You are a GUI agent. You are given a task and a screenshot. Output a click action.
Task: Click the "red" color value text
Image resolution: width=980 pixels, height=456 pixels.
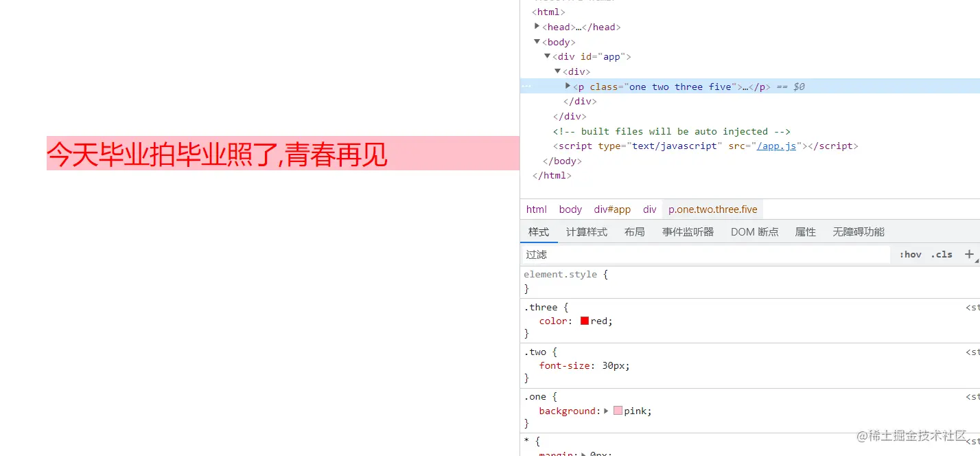click(x=599, y=321)
